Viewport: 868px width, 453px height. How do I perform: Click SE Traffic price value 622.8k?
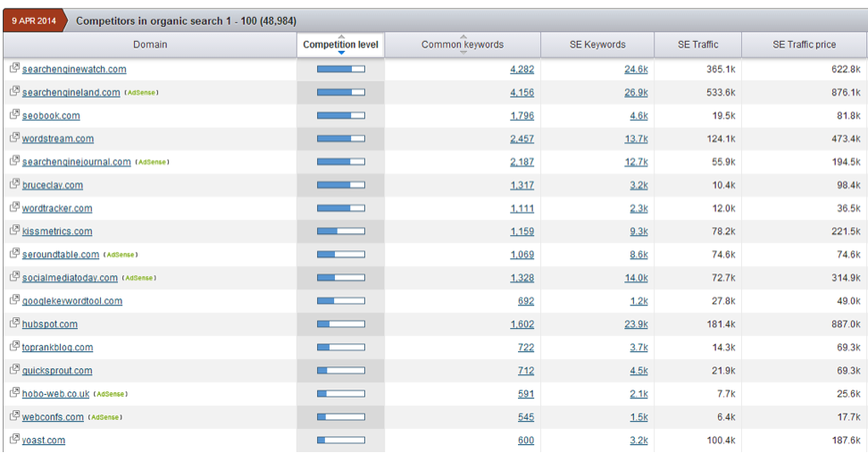click(846, 69)
